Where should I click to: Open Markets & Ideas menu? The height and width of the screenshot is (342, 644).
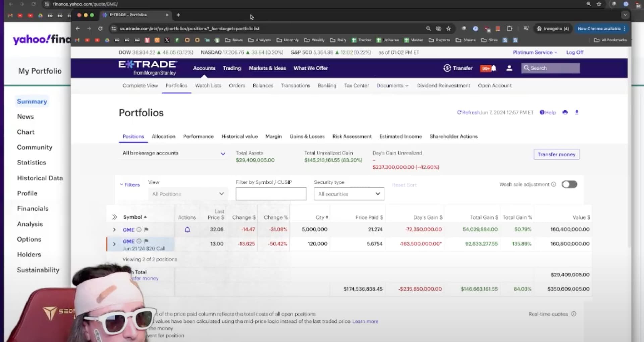pyautogui.click(x=267, y=68)
